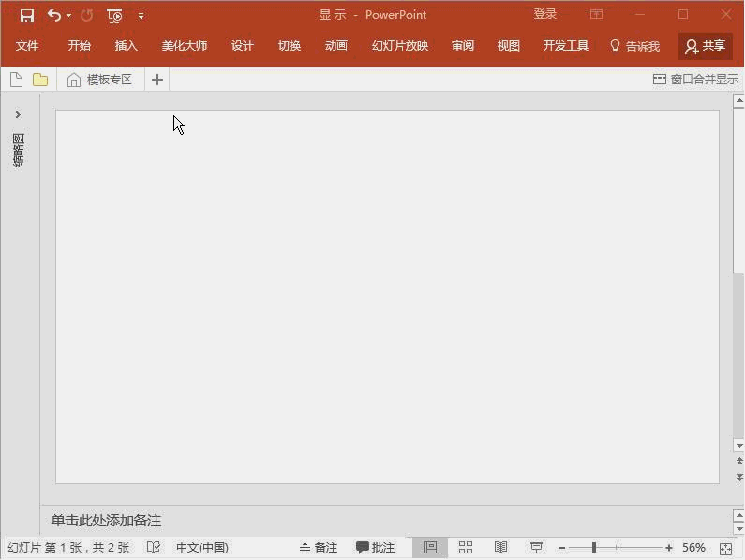The image size is (745, 560).
Task: Save the presentation with the floppy disk icon
Action: pos(26,16)
